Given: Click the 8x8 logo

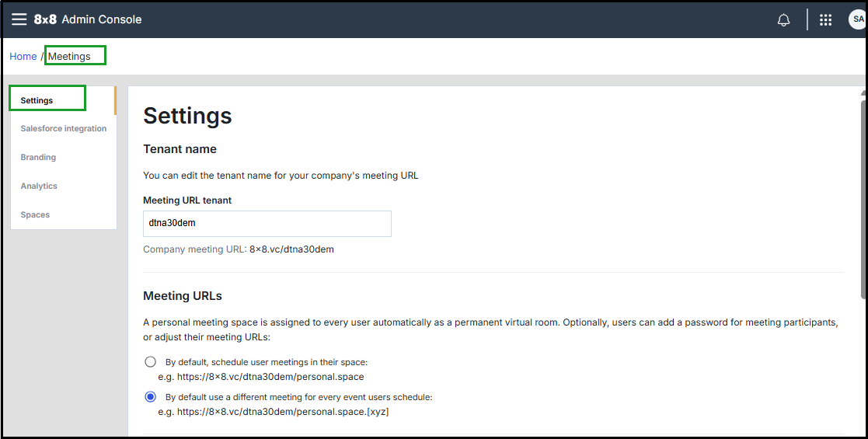Looking at the screenshot, I should tap(45, 19).
